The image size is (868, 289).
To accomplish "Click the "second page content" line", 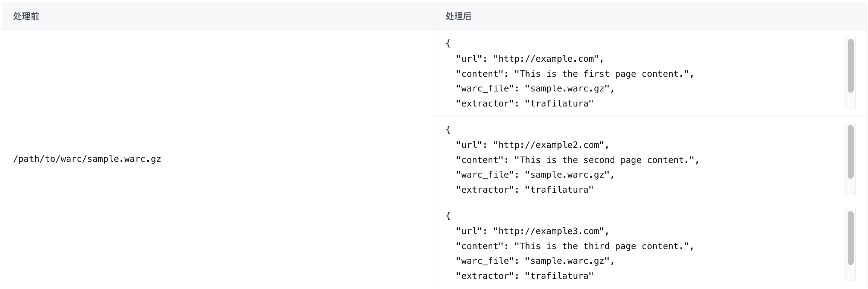I will coord(577,160).
